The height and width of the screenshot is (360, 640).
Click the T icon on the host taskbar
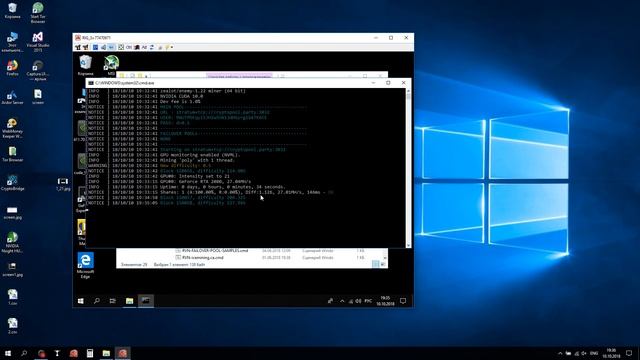point(57,353)
